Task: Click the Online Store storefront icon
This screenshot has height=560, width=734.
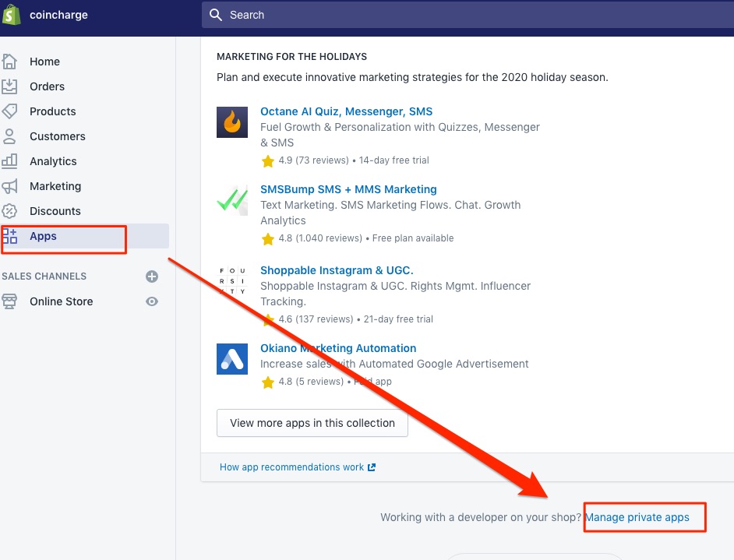Action: [9, 301]
